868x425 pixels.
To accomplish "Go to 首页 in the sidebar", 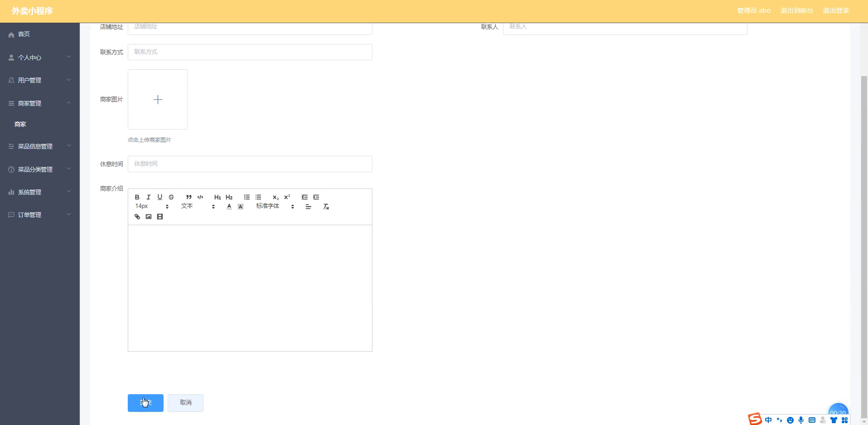I will (40, 34).
